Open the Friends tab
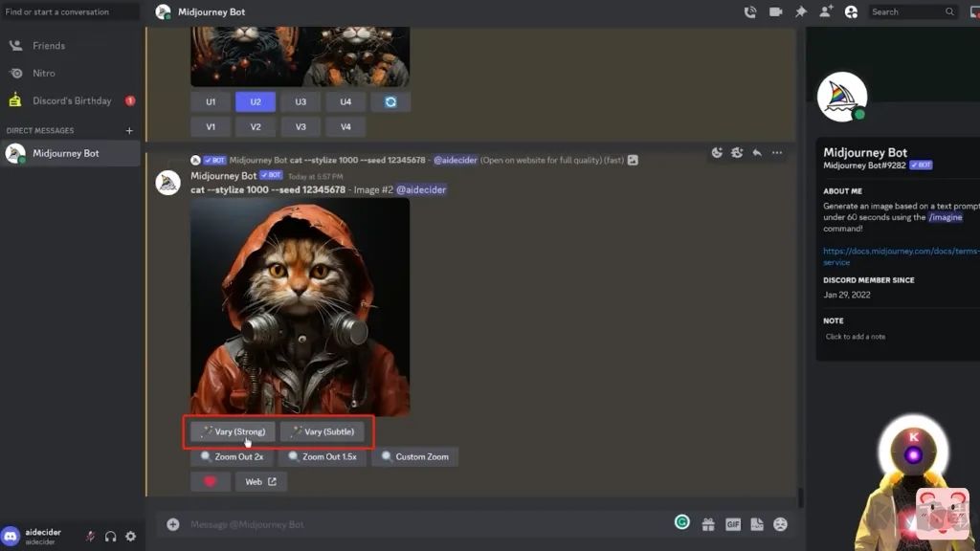 (x=50, y=45)
